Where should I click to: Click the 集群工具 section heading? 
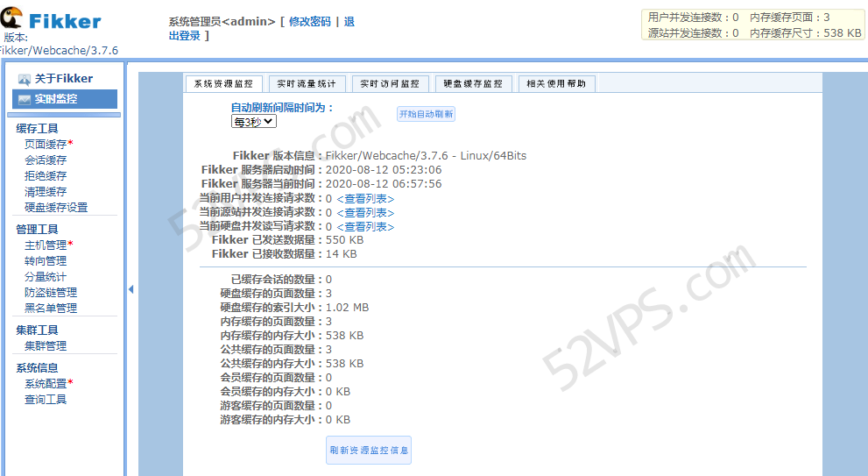pyautogui.click(x=37, y=330)
